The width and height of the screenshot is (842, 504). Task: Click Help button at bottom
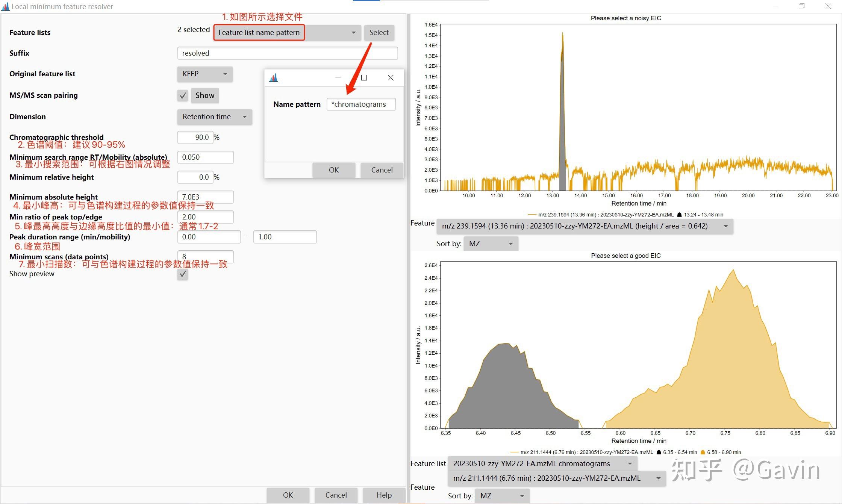point(384,495)
